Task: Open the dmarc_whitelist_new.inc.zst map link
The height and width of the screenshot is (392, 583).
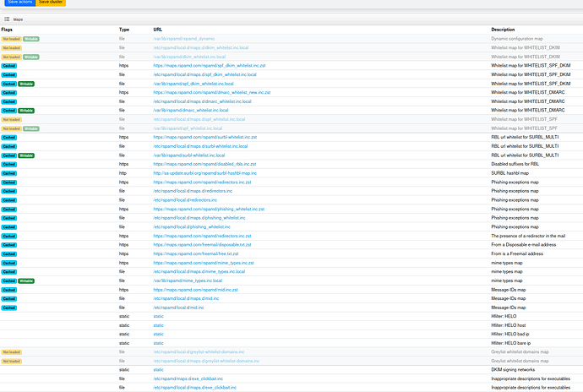Action: (211, 92)
